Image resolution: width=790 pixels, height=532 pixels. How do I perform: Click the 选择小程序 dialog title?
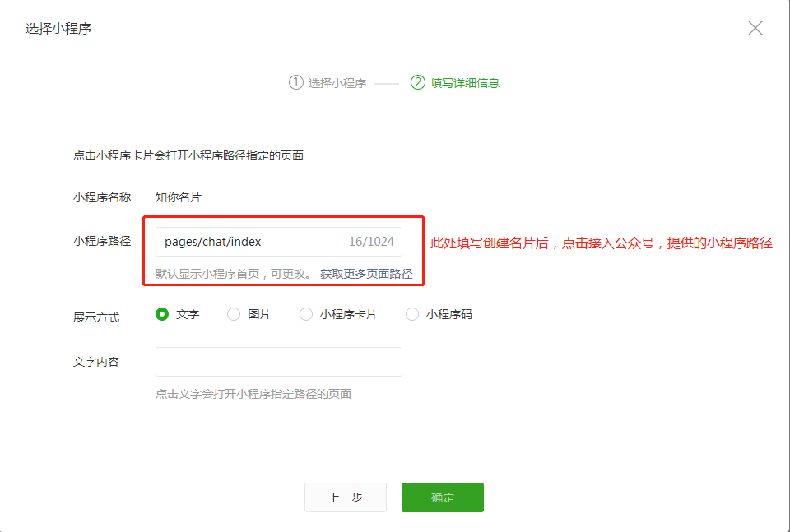pyautogui.click(x=58, y=28)
